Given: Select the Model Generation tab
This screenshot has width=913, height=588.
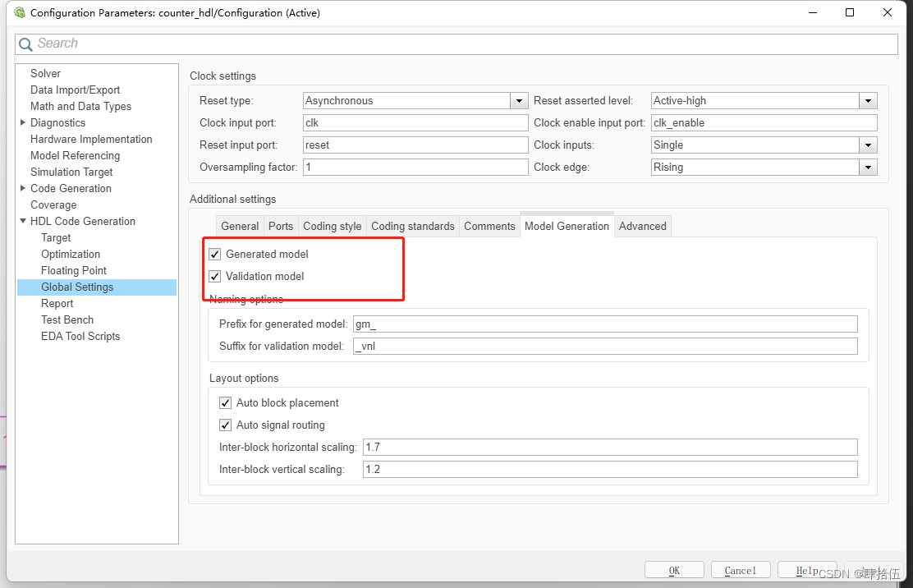Looking at the screenshot, I should click(567, 225).
